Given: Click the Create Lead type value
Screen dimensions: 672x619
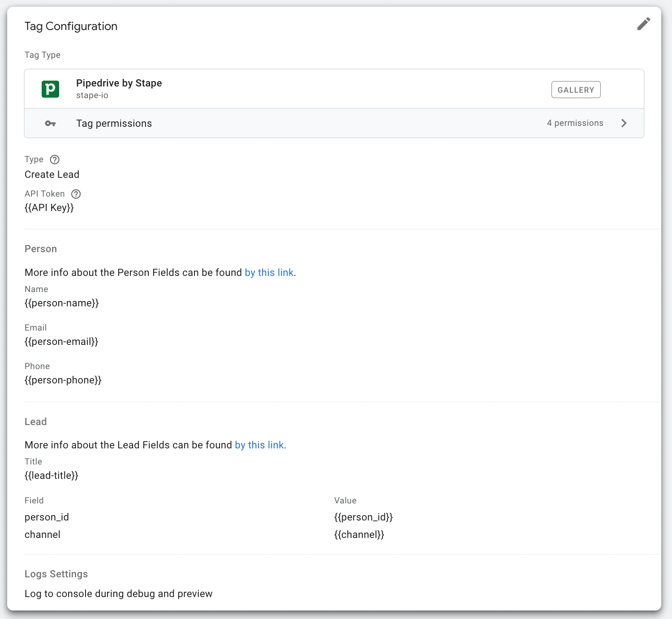Looking at the screenshot, I should 52,174.
